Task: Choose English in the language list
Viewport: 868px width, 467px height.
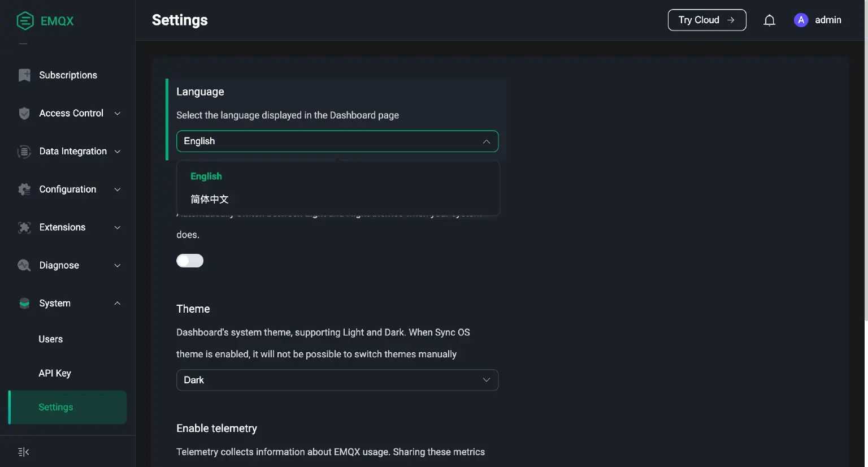Action: tap(206, 176)
